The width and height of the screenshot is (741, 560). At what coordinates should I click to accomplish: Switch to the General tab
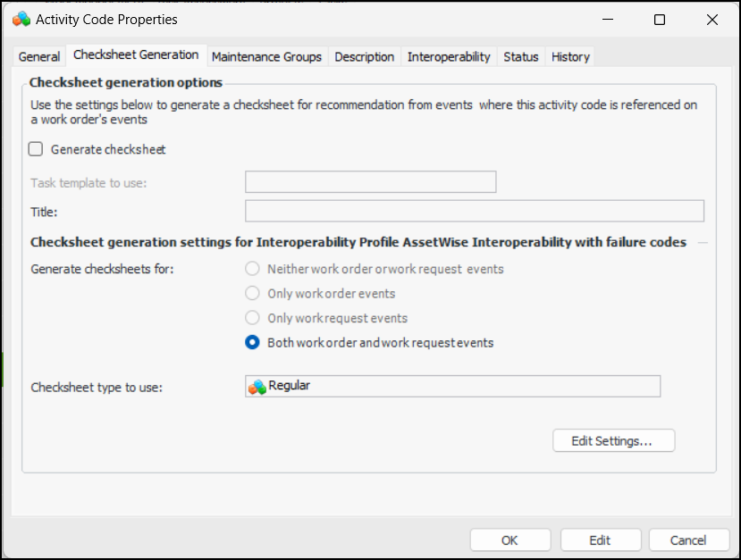[39, 56]
